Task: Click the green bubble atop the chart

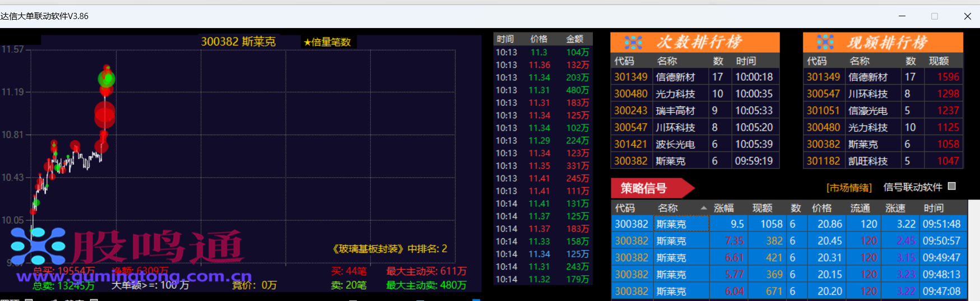Action: coord(106,78)
